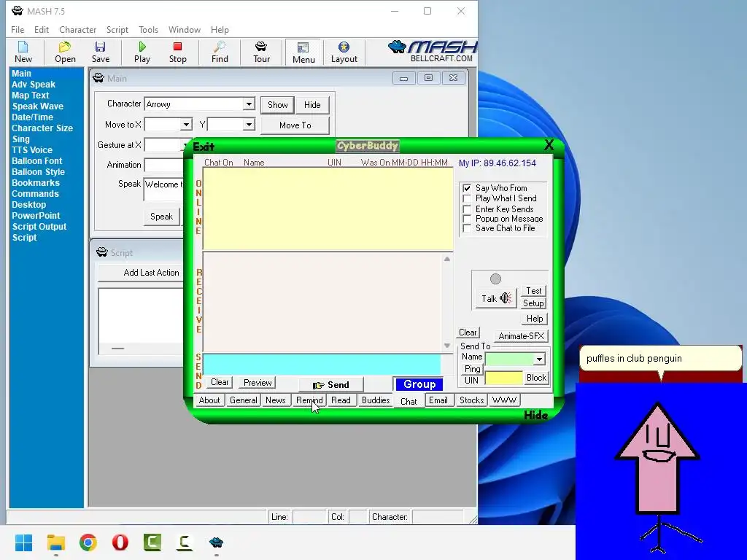This screenshot has height=560, width=747.
Task: Select Adv Speak in the sidebar
Action: 34,85
